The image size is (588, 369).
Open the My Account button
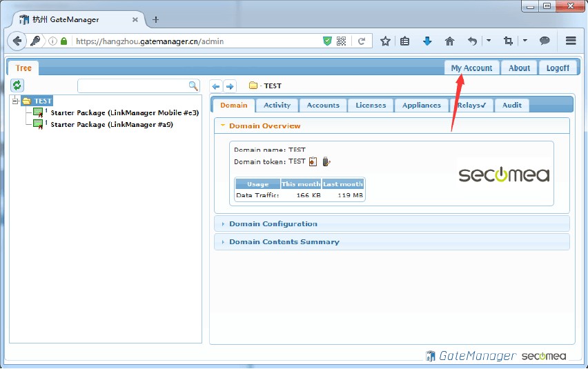click(x=471, y=68)
